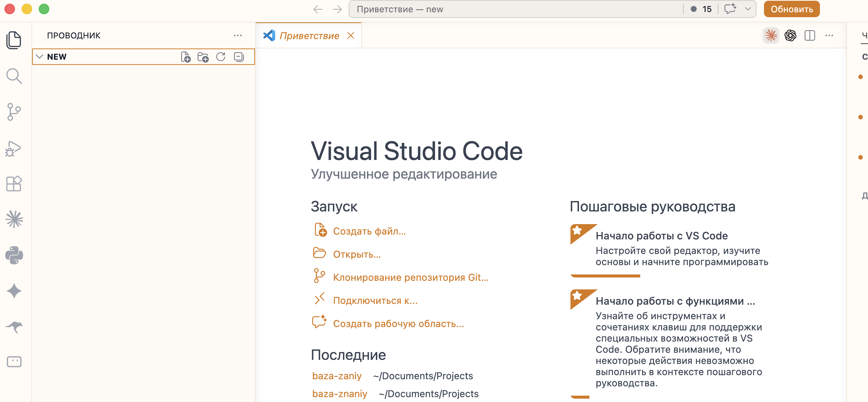
Task: Collapse all folders in explorer icon
Action: coord(239,57)
